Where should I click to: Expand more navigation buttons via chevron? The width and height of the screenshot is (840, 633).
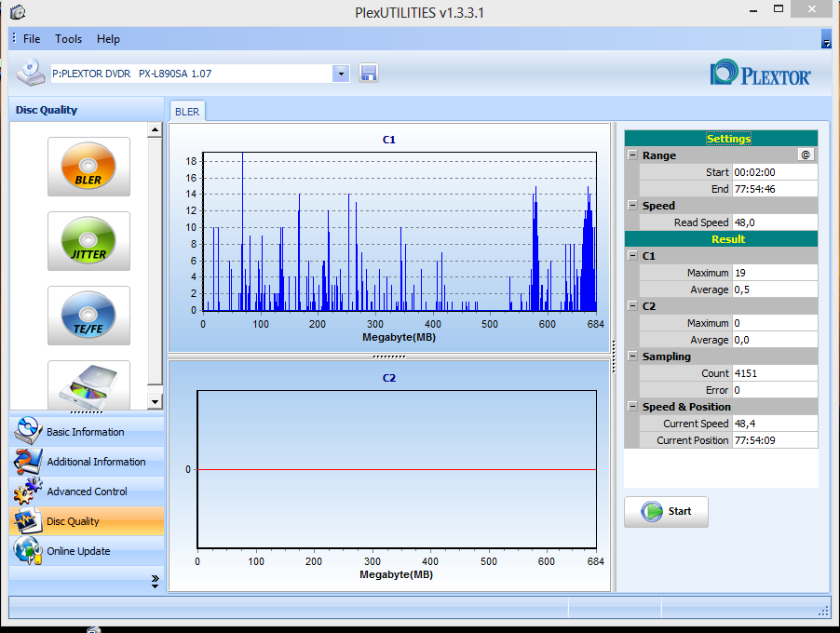point(155,582)
